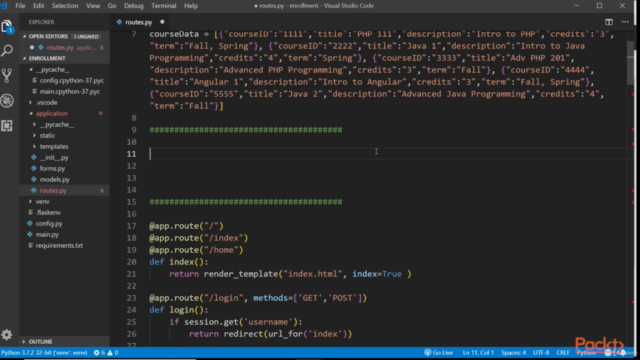Viewport: 640px width, 360px height.
Task: Open the Extensions view
Action: pyautogui.click(x=7, y=125)
